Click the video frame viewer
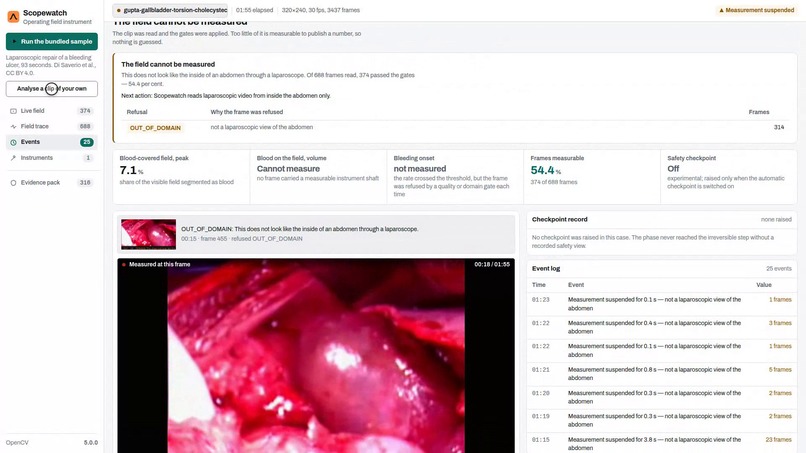806x453 pixels. click(x=316, y=356)
